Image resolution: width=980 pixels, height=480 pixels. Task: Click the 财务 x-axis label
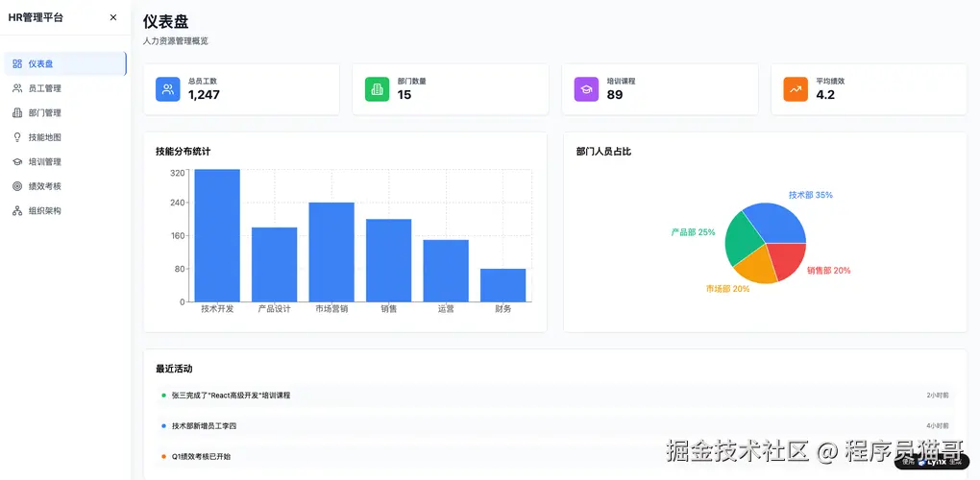[503, 309]
